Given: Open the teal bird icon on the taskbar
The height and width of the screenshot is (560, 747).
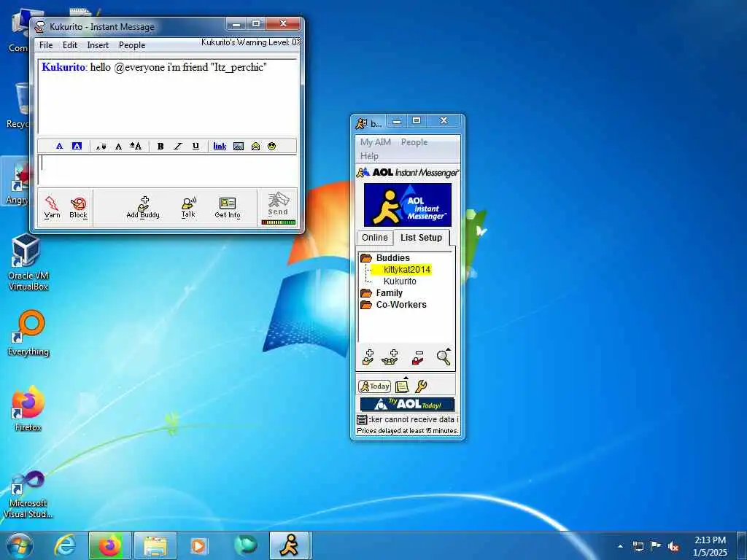Looking at the screenshot, I should coord(245,545).
